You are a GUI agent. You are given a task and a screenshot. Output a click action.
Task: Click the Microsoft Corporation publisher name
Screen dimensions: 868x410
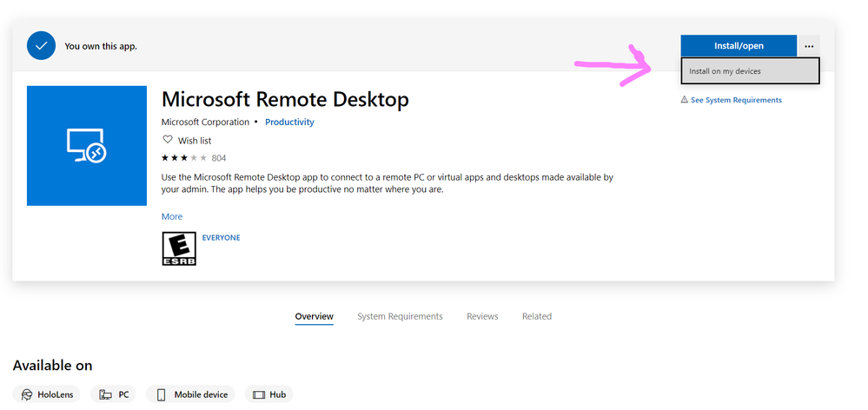pos(205,122)
